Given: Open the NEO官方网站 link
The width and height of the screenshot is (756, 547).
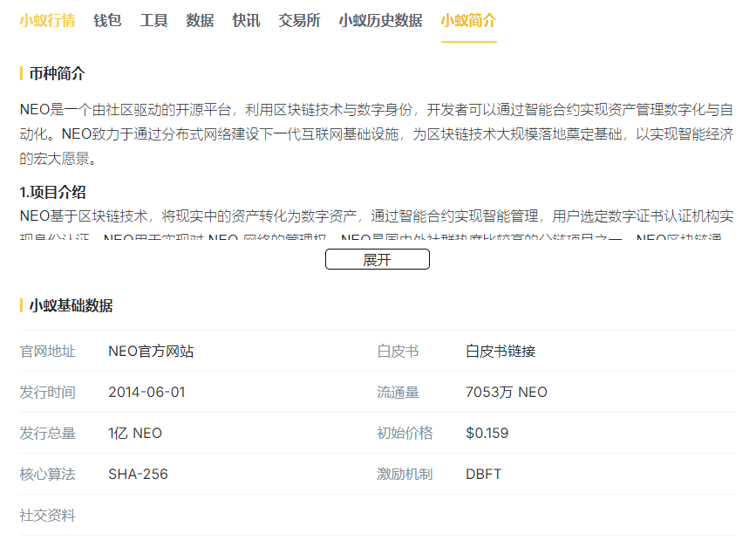Looking at the screenshot, I should (151, 352).
